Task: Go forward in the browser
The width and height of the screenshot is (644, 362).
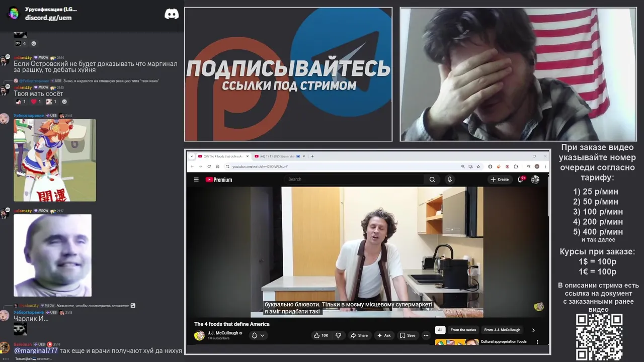Action: coord(200,166)
